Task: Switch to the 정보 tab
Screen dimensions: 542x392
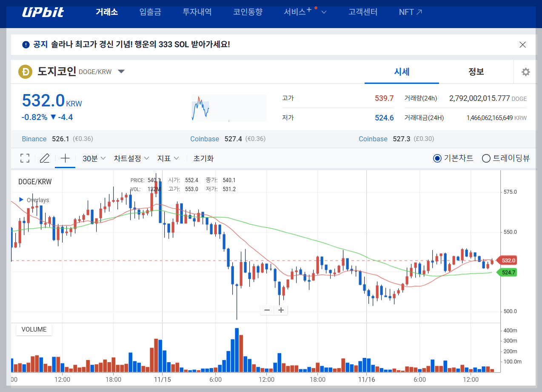Action: pyautogui.click(x=476, y=72)
